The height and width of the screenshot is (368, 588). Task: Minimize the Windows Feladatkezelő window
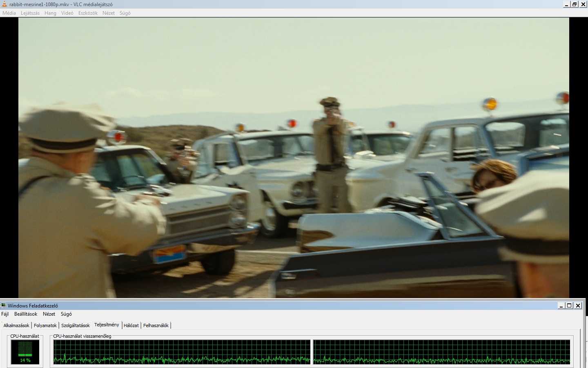pyautogui.click(x=561, y=305)
